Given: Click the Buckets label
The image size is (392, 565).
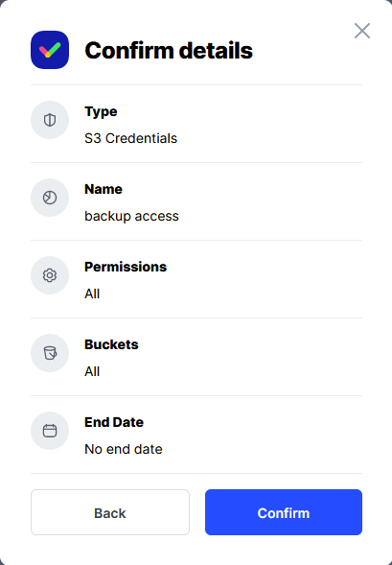Looking at the screenshot, I should coord(111,344).
